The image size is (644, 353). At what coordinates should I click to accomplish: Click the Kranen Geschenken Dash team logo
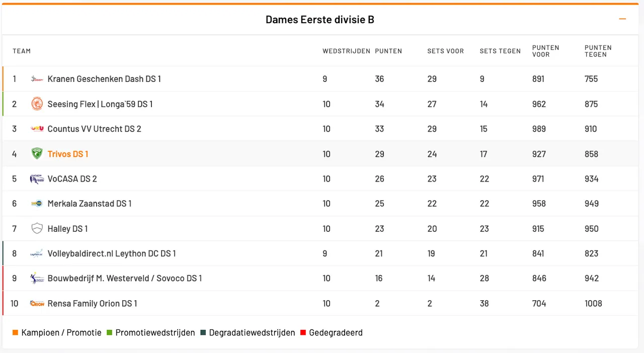(x=37, y=79)
